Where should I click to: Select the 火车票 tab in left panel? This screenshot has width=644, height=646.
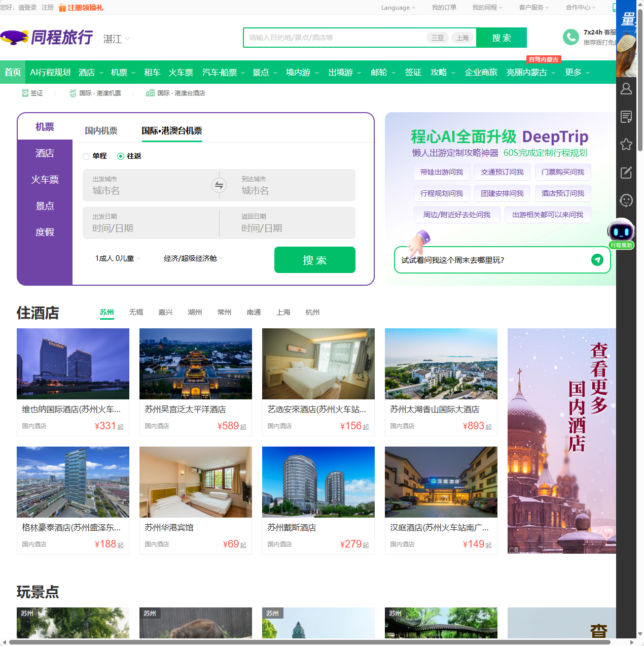point(45,179)
